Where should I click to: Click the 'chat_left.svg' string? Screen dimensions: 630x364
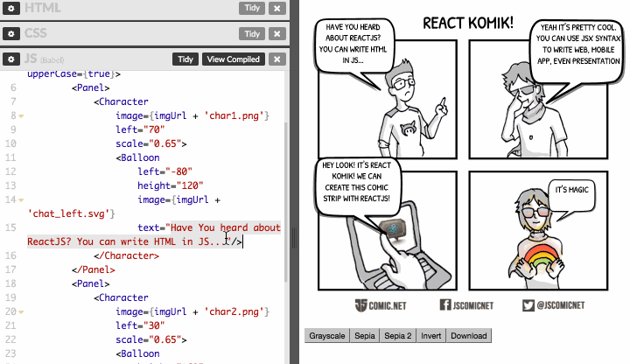69,213
